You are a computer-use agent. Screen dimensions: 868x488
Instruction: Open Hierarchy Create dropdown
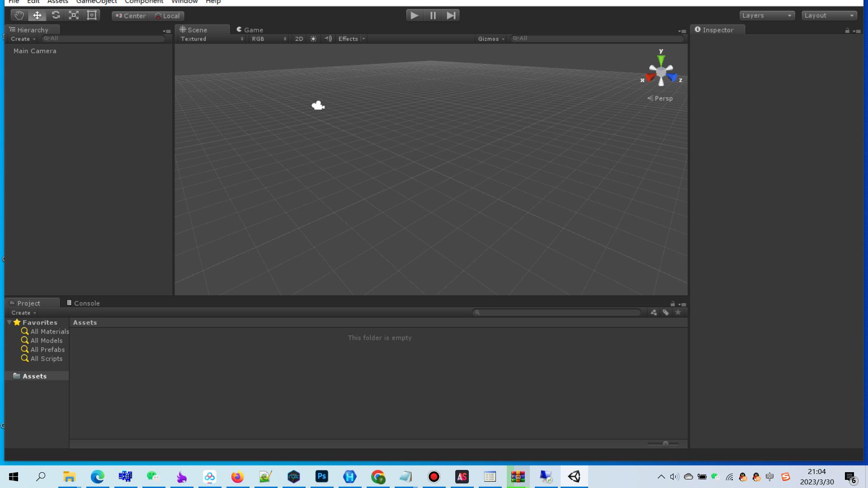[x=23, y=39]
